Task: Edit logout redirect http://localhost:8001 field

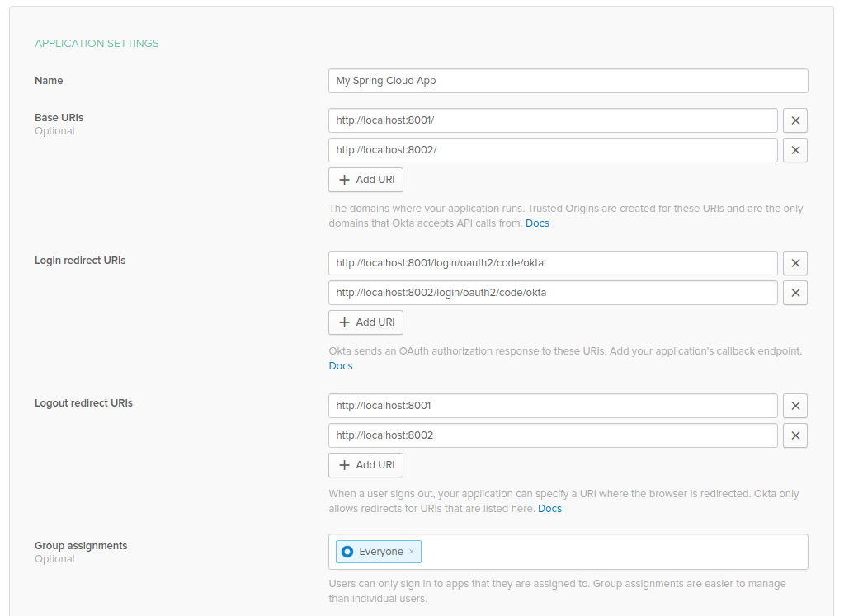Action: pos(554,406)
